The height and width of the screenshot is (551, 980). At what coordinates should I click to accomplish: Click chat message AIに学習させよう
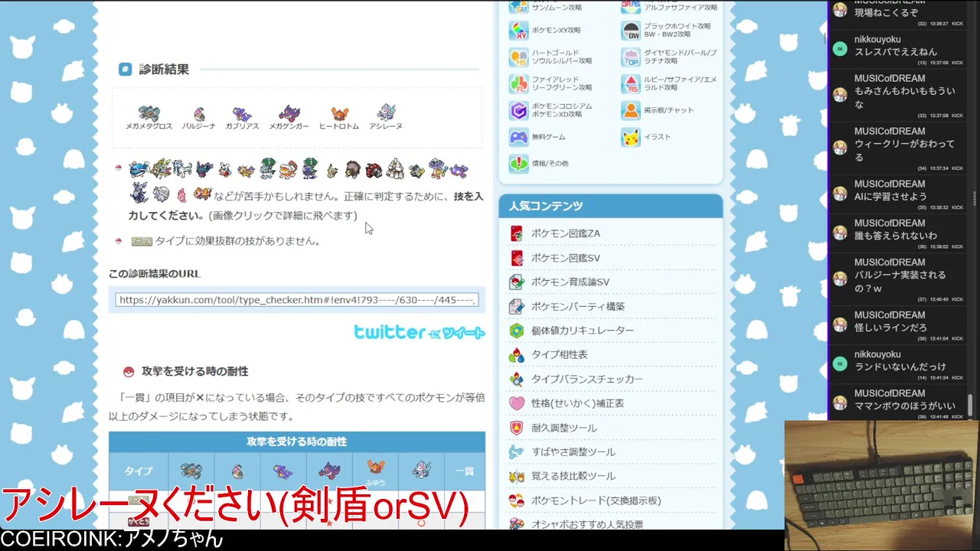point(890,197)
